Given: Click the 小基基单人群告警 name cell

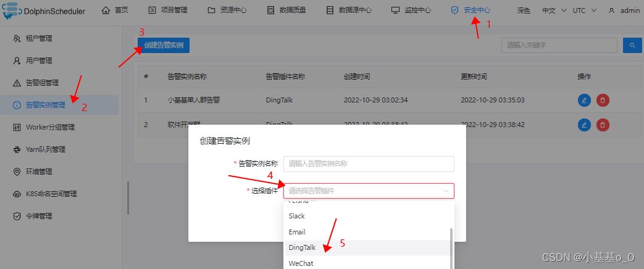Looking at the screenshot, I should (x=193, y=100).
